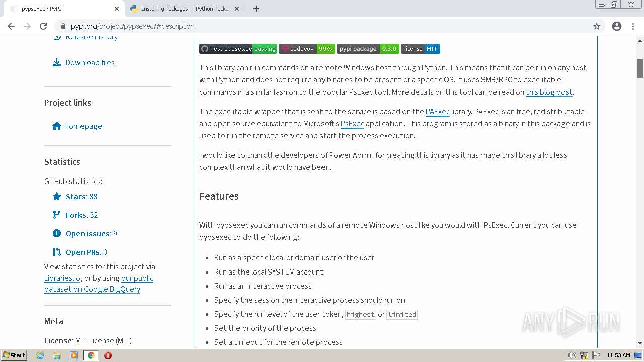
Task: Open the volume speaker tray icon
Action: click(x=572, y=355)
